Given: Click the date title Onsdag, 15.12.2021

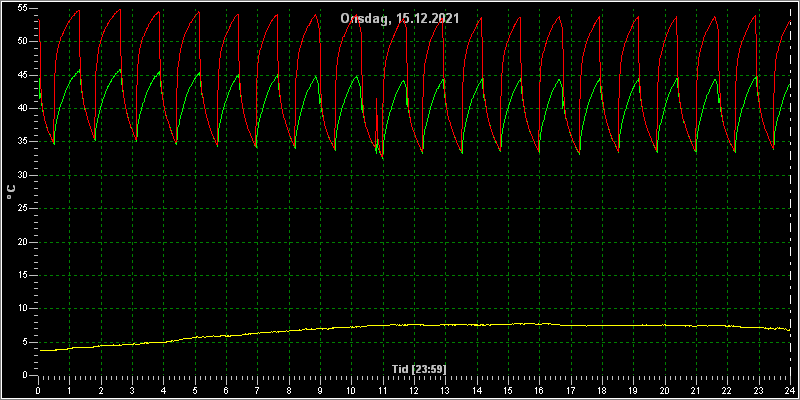Looking at the screenshot, I should pos(399,18).
